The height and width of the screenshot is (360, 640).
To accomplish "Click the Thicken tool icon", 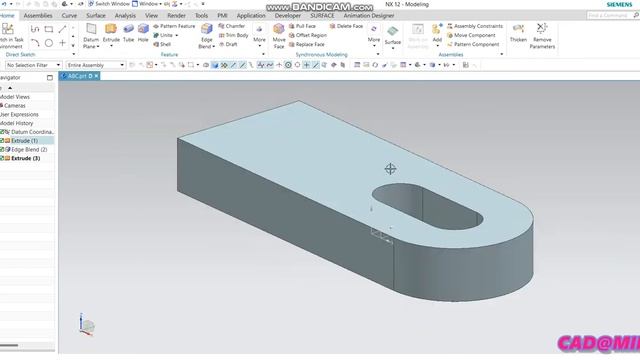I will 518,29.
